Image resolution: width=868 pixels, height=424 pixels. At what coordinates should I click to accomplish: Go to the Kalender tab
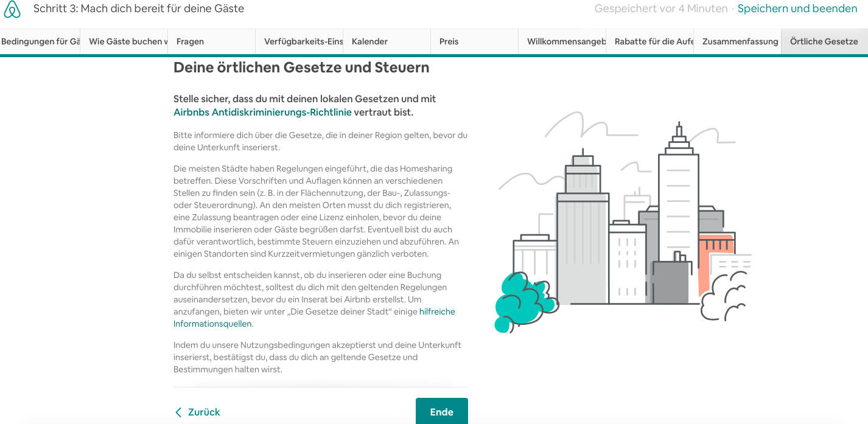pyautogui.click(x=387, y=41)
